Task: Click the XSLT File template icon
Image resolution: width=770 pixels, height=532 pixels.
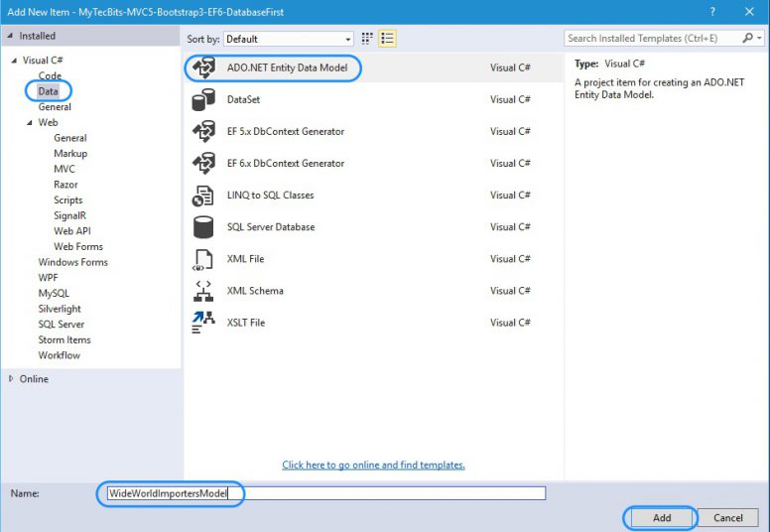Action: [x=203, y=323]
